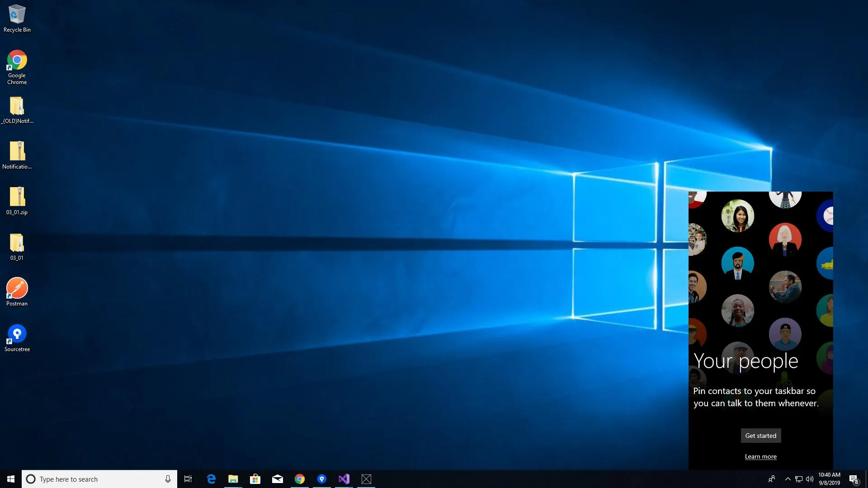The height and width of the screenshot is (488, 868).
Task: Expand hidden system tray icons chevron
Action: (788, 479)
